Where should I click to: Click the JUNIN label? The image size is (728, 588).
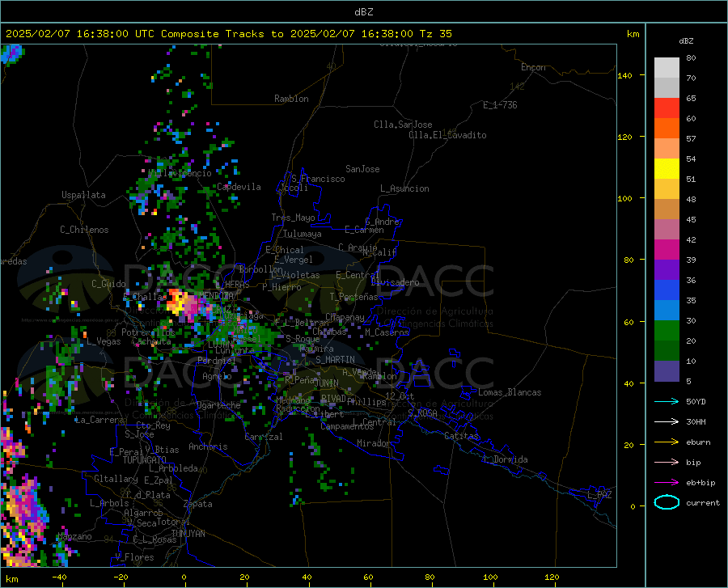(327, 383)
